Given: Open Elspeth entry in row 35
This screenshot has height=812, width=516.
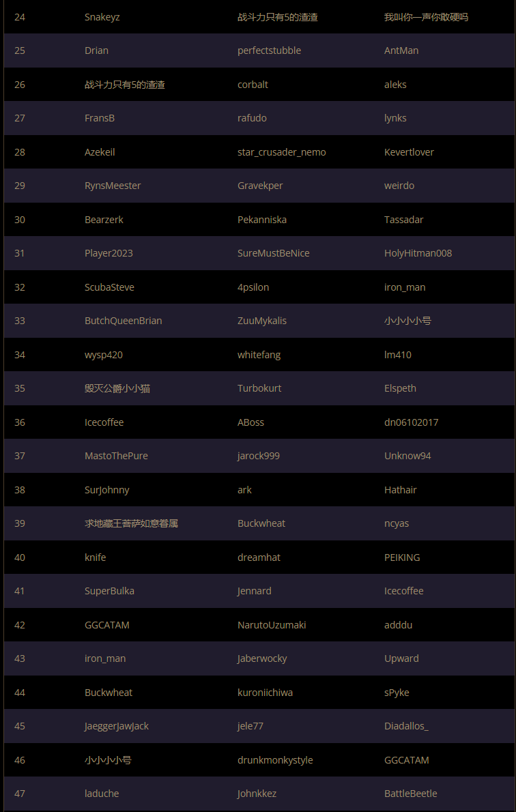Looking at the screenshot, I should (400, 388).
